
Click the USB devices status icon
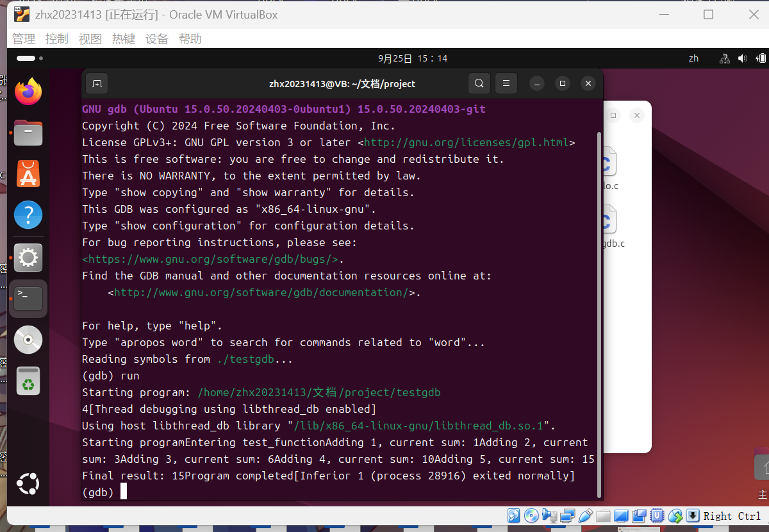tap(585, 516)
